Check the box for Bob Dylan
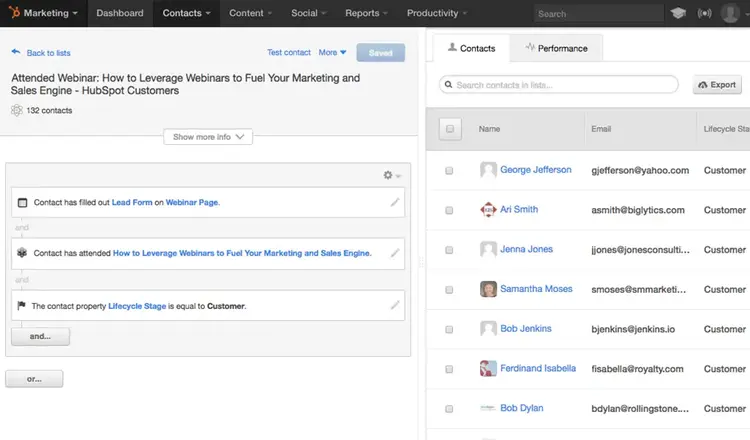750x440 pixels. 449,409
